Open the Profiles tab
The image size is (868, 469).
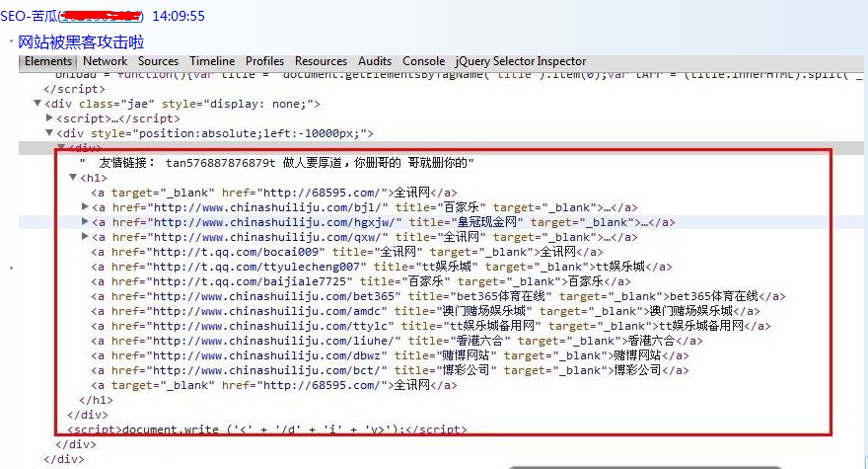click(x=264, y=61)
